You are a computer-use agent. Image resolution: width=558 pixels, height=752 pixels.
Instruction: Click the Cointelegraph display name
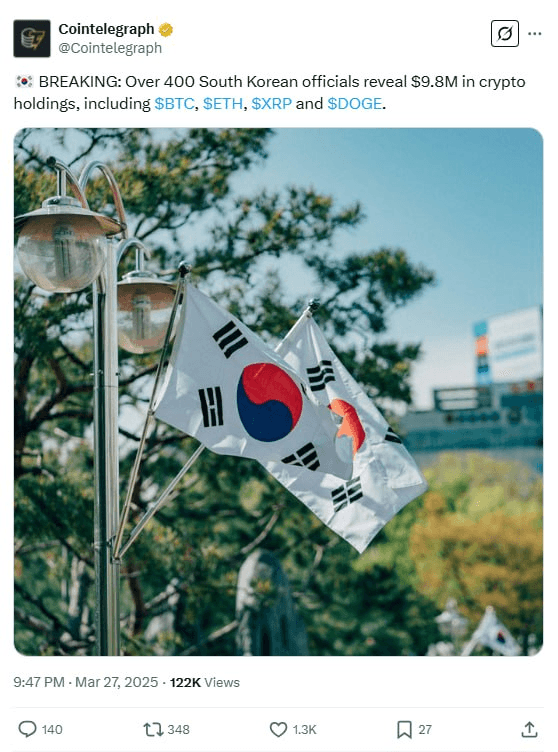pos(106,29)
